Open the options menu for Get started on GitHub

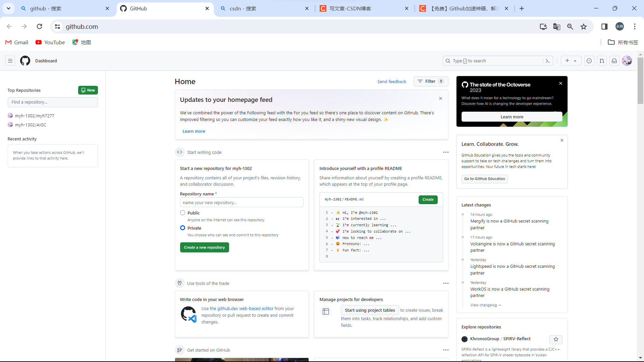click(x=446, y=350)
